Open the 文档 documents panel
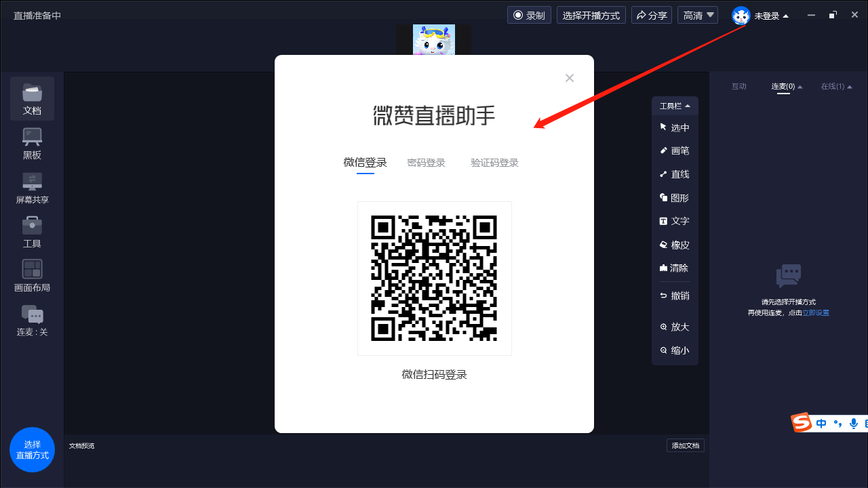This screenshot has width=868, height=488. tap(32, 99)
